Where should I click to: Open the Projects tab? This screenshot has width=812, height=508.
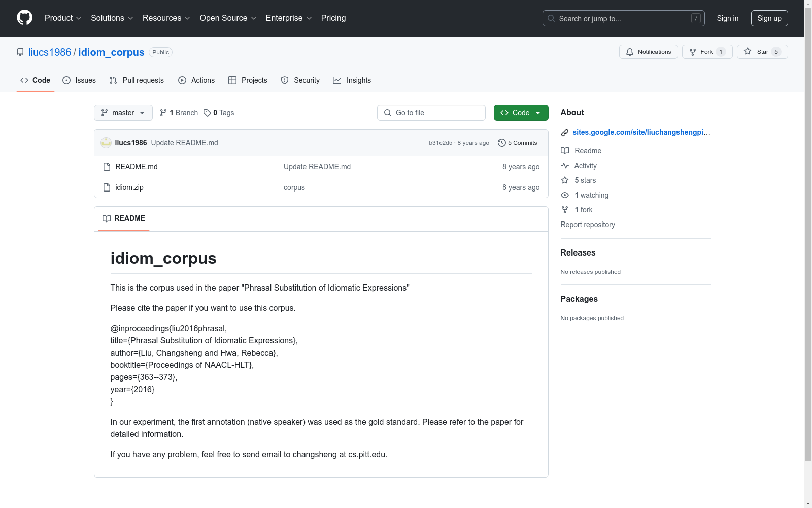(248, 80)
